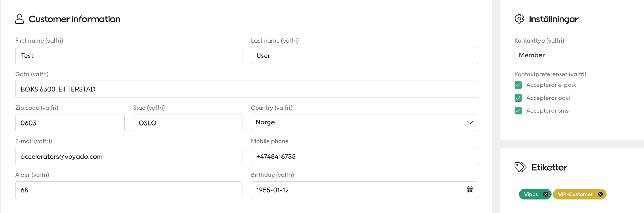Open the Birthday calendar picker icon

470,190
